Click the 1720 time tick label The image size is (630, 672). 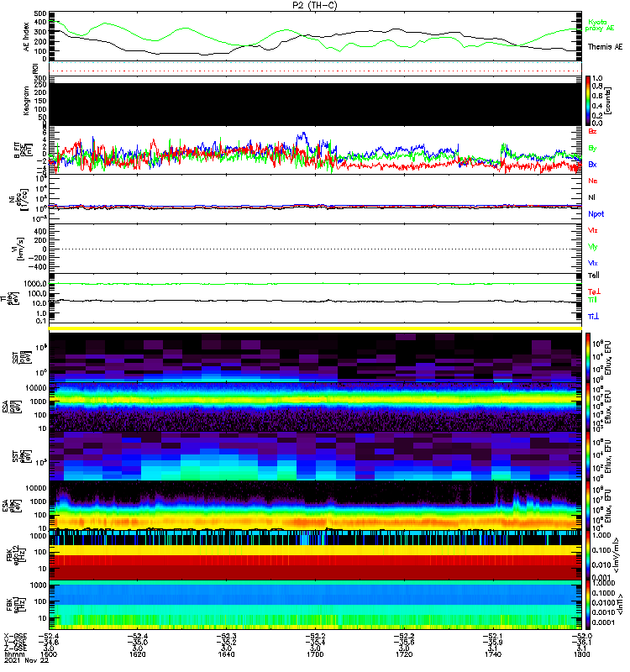tap(404, 654)
